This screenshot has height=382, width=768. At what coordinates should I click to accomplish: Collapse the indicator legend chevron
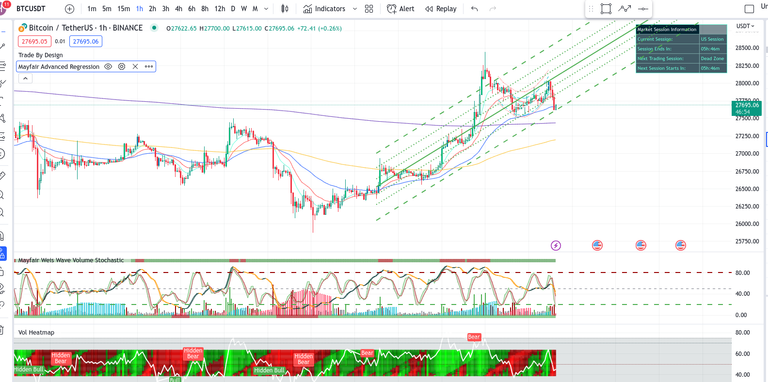click(x=25, y=78)
